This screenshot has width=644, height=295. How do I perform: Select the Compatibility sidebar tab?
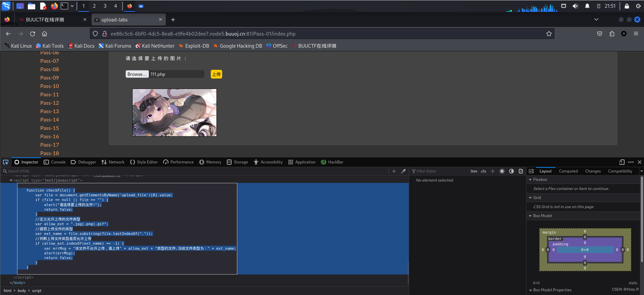coord(620,171)
